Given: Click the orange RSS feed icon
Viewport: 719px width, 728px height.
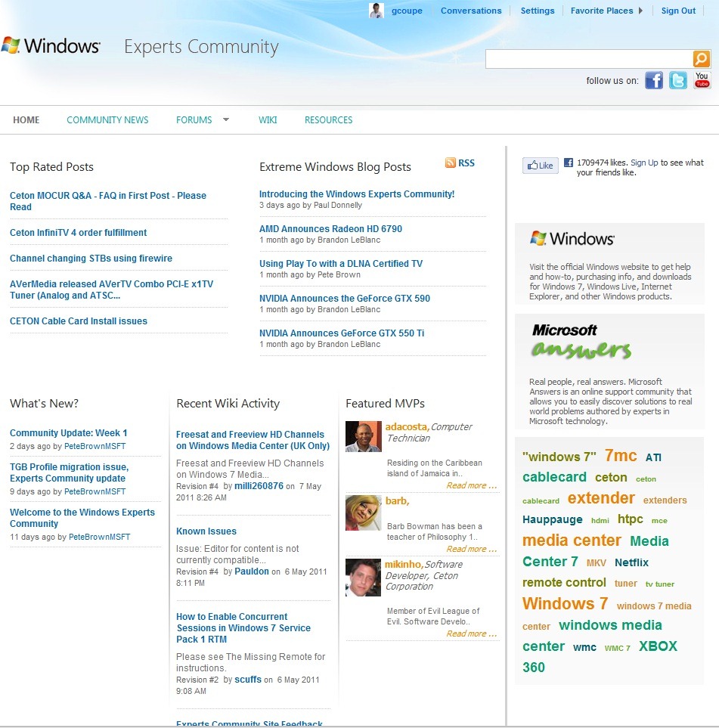Looking at the screenshot, I should [x=451, y=163].
